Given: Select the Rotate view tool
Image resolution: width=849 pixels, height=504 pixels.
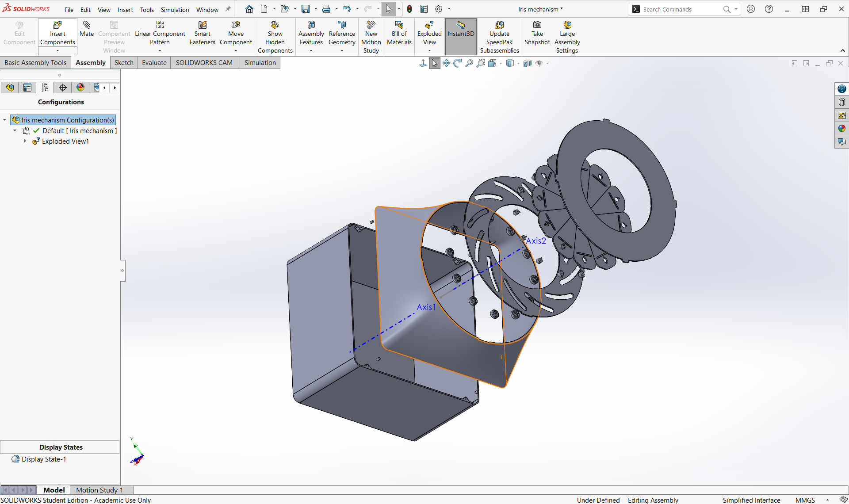Looking at the screenshot, I should point(458,63).
